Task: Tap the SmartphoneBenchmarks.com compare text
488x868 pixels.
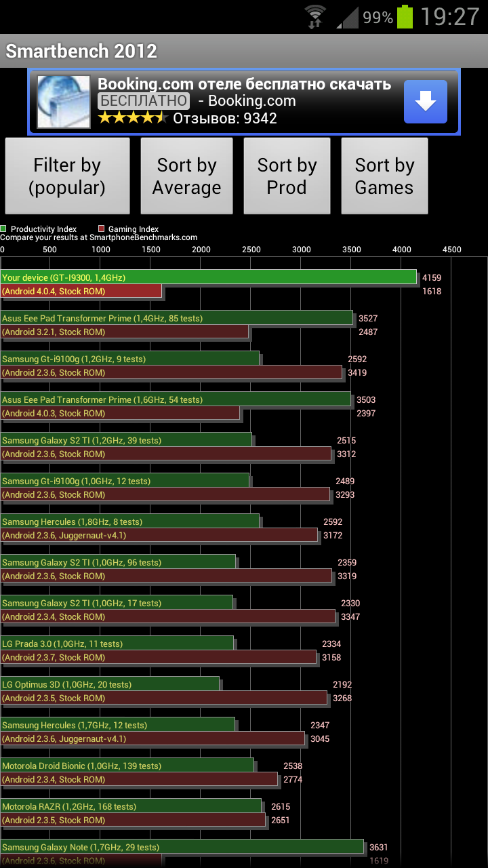Action: coord(99,237)
